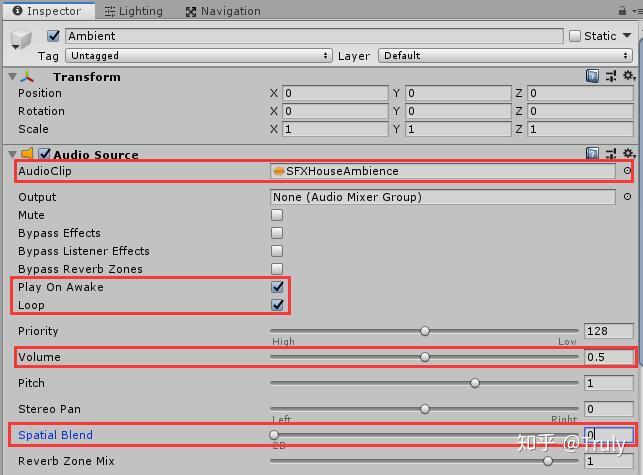Click the AudioClip field SFXHouseAmbience

tap(443, 171)
